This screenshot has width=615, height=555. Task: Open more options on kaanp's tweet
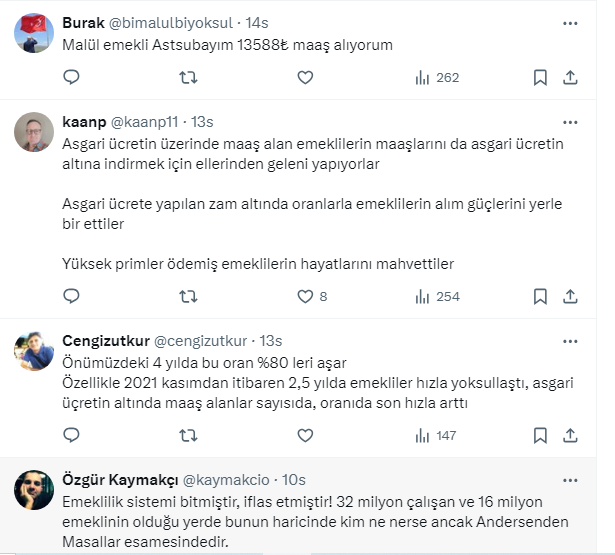click(569, 121)
